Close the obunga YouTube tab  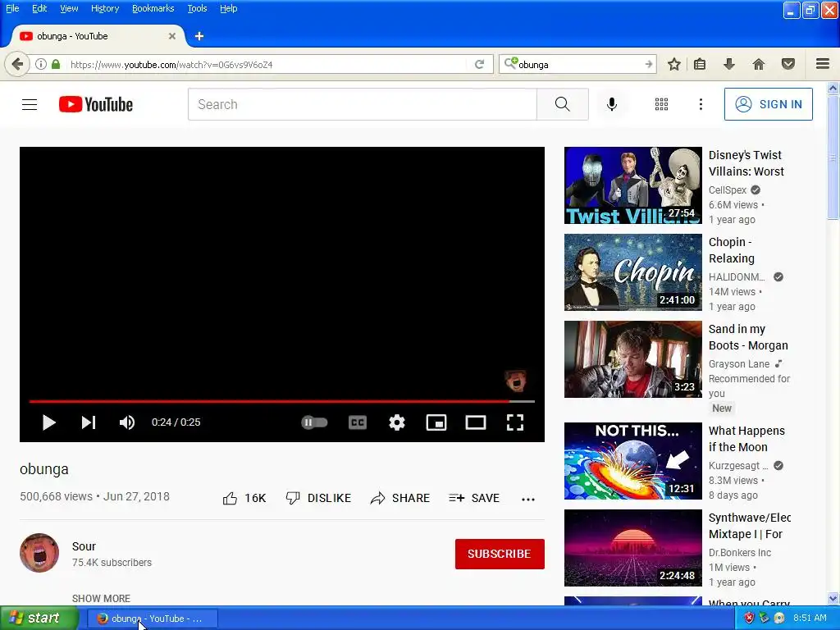click(172, 36)
